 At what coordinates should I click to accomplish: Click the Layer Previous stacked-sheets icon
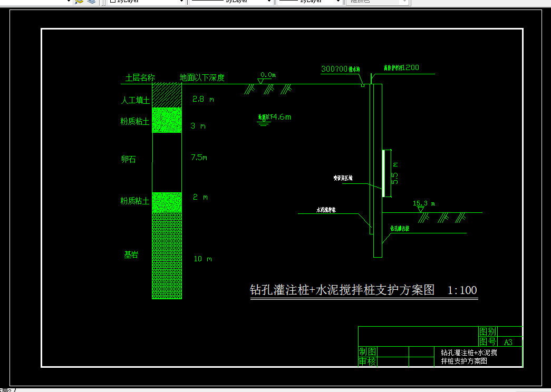pyautogui.click(x=91, y=2)
